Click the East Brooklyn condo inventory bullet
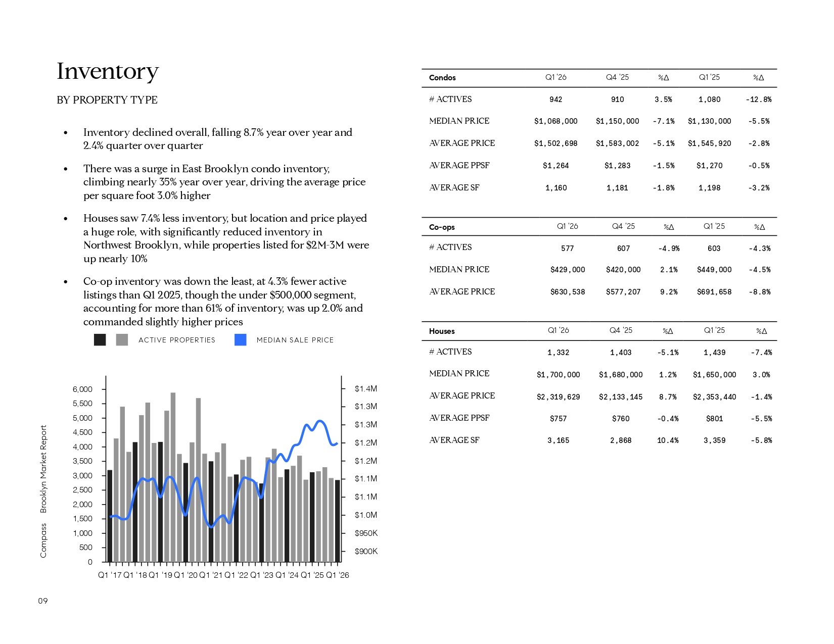 point(224,182)
